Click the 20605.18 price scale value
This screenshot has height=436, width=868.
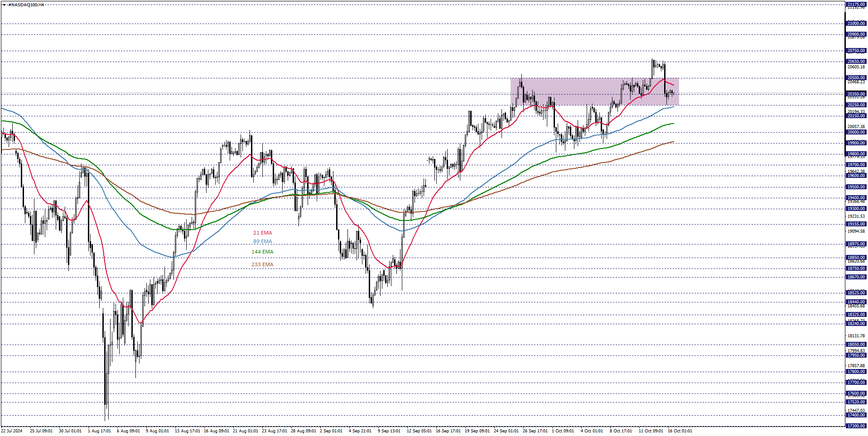click(x=856, y=67)
